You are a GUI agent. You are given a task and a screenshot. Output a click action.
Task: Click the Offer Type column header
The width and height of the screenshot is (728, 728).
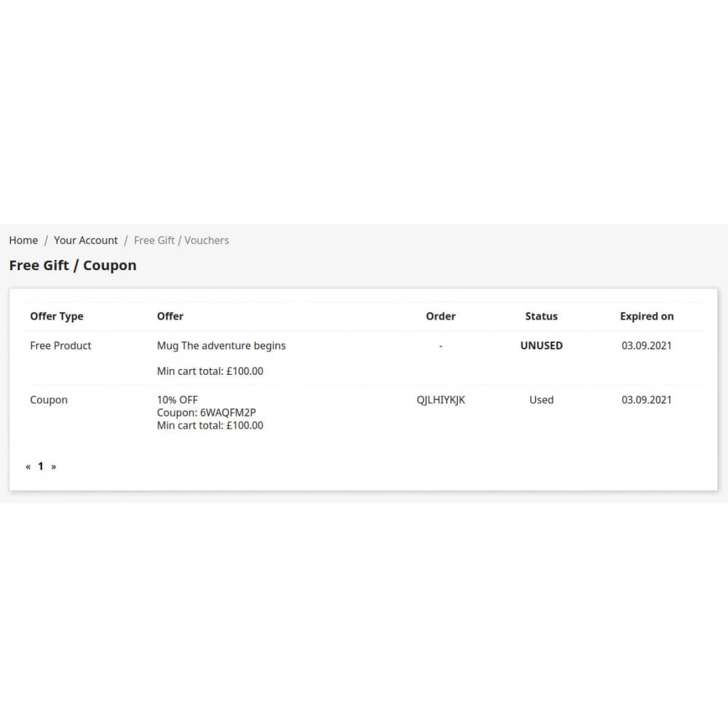pyautogui.click(x=57, y=317)
